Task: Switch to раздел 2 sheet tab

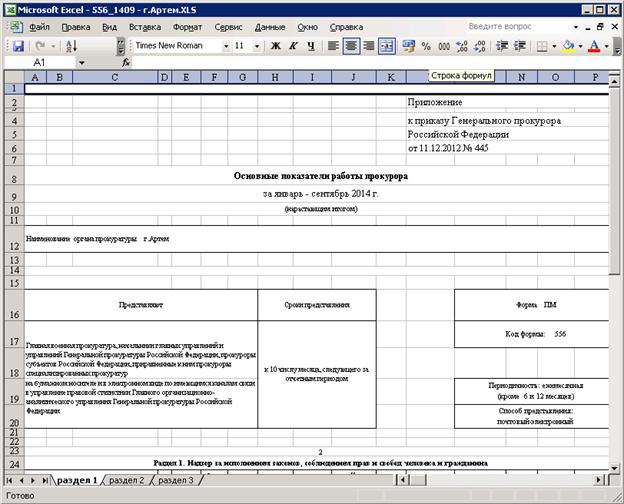Action: pos(126,481)
